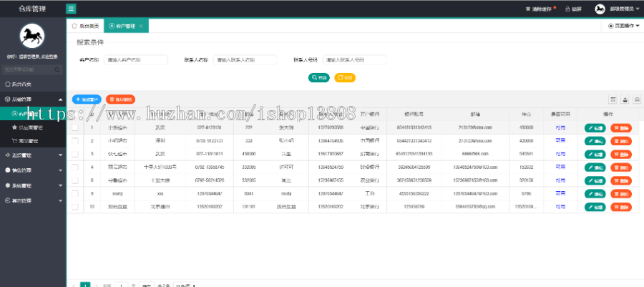Open 供应商管理 in the sidebar
Viewport: 644px width, 287px height.
click(x=33, y=127)
